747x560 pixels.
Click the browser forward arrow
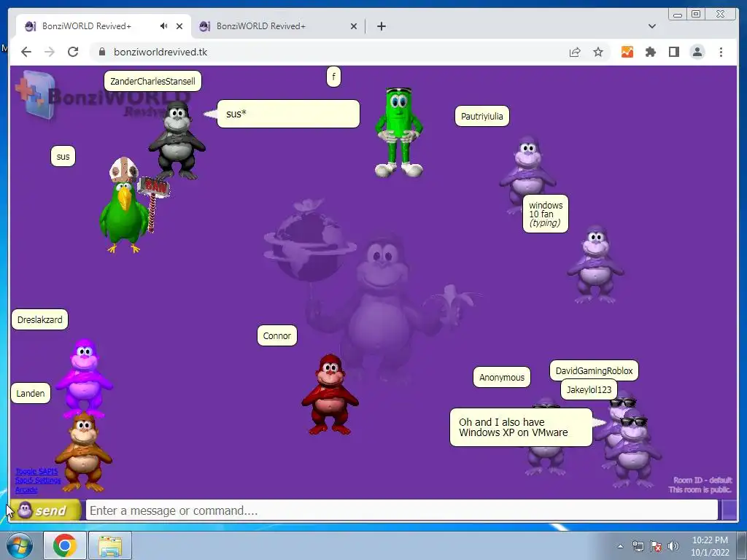click(50, 52)
